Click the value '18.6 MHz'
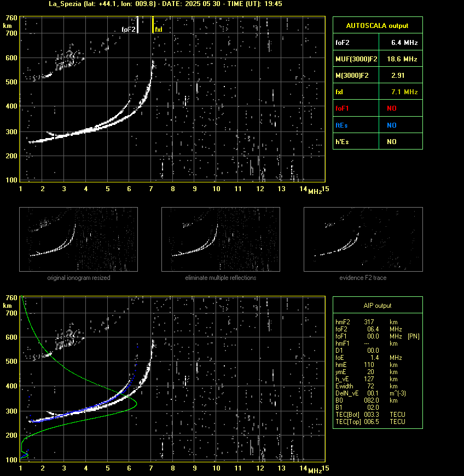Image resolution: width=464 pixels, height=476 pixels. click(402, 59)
